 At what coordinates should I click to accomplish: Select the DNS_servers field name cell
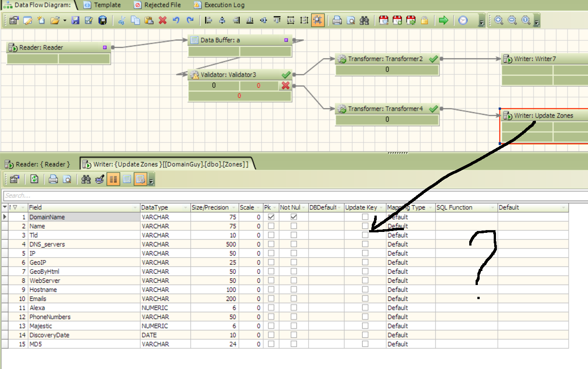[84, 244]
